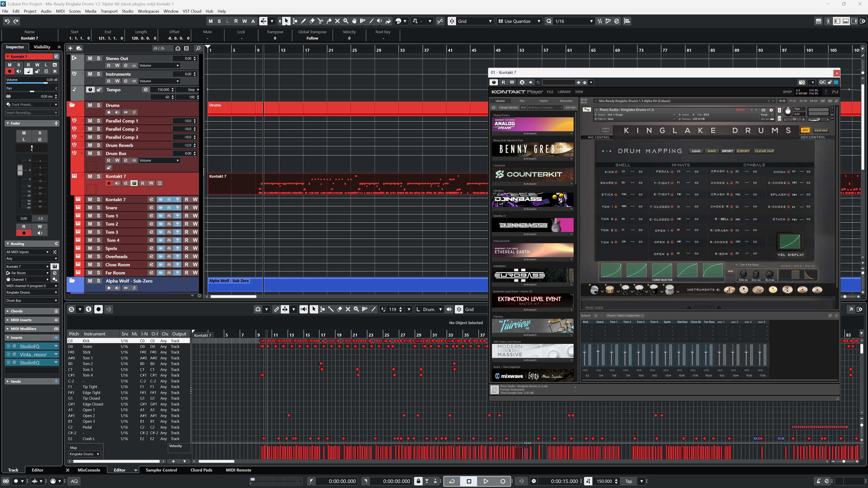Open the Kinglake Drums map dropdown

tap(84, 454)
